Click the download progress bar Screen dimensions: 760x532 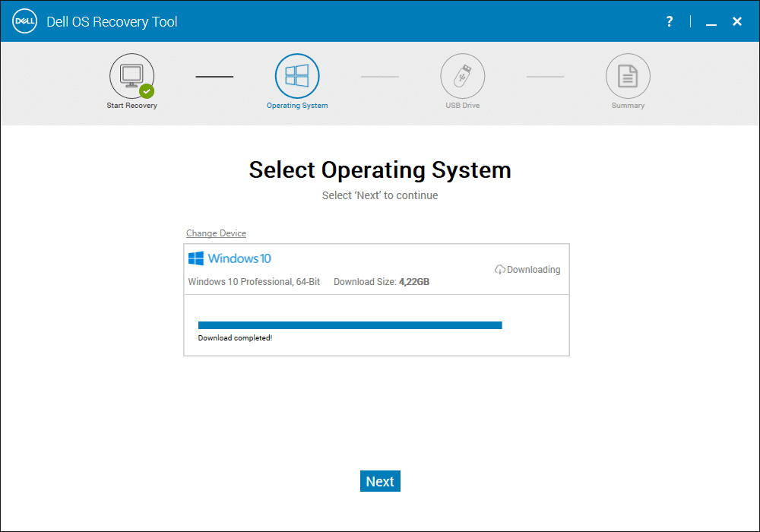[x=350, y=325]
